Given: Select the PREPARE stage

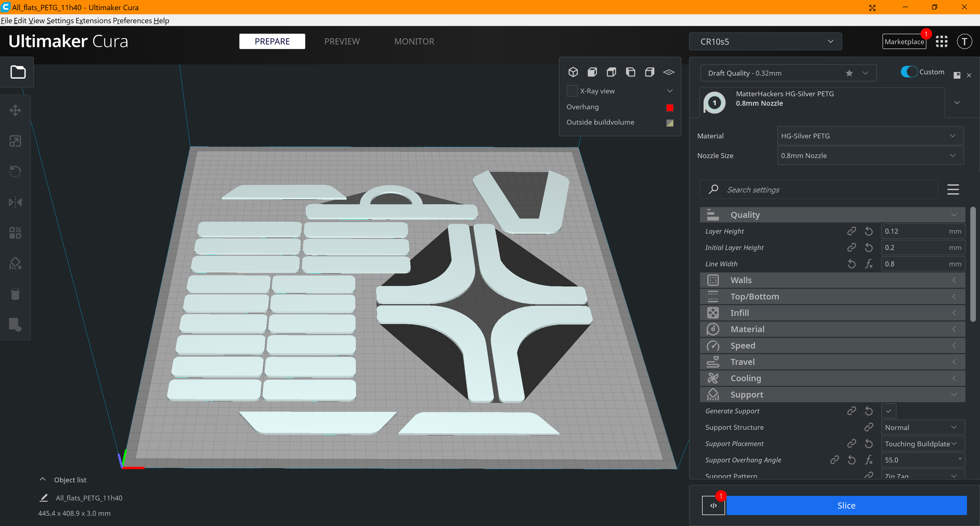Looking at the screenshot, I should click(x=272, y=41).
